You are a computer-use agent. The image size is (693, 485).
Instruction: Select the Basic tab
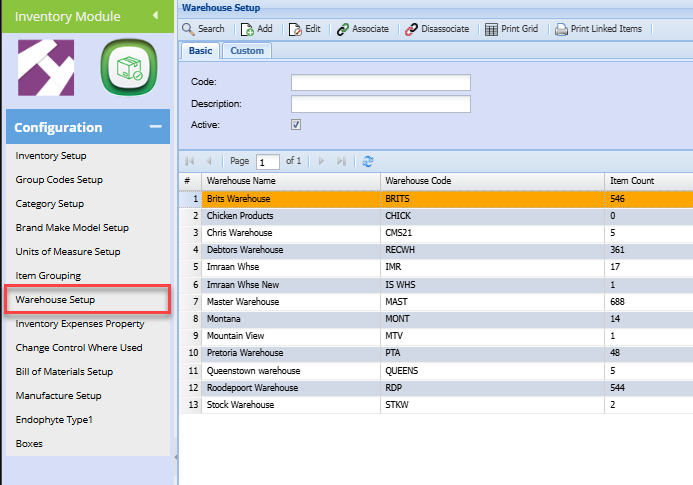[x=200, y=51]
